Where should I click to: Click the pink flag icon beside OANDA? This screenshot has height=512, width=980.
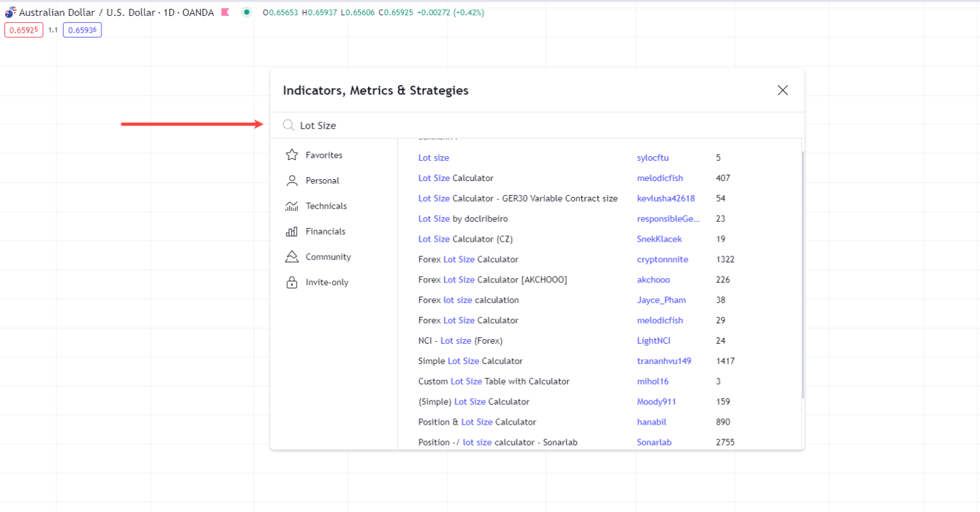[x=225, y=12]
